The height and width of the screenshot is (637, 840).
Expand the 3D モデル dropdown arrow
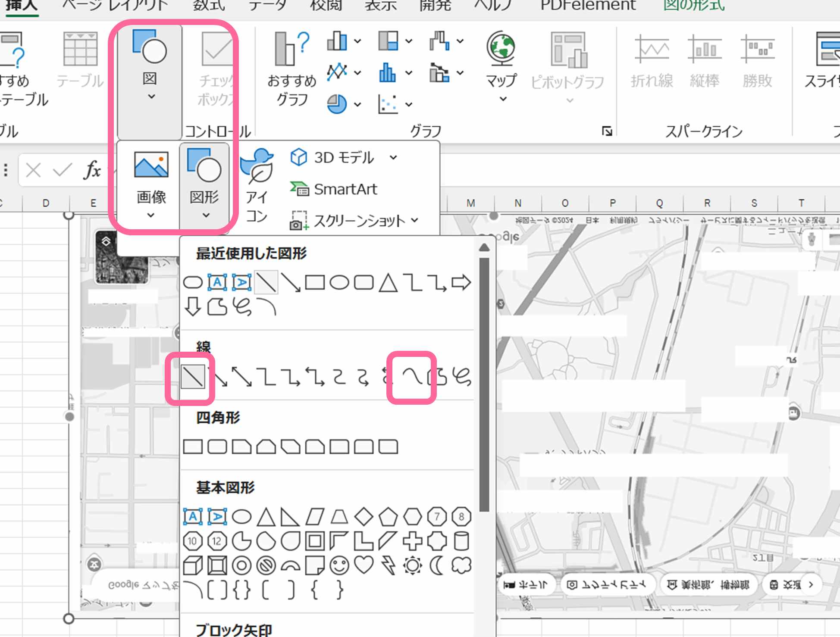(x=394, y=158)
